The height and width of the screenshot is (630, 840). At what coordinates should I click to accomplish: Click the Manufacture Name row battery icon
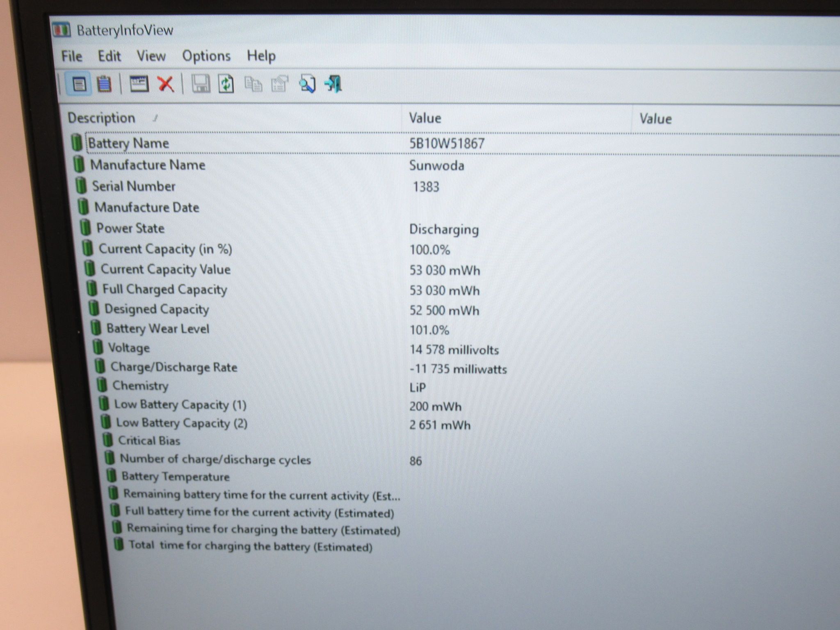pyautogui.click(x=79, y=164)
